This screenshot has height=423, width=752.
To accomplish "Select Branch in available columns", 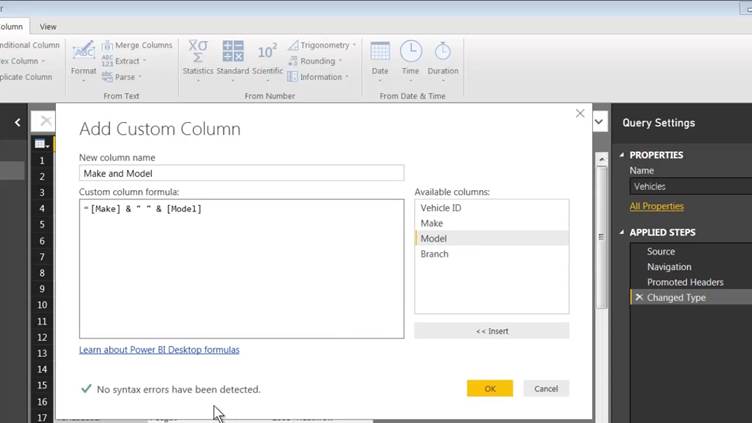I will tap(492, 254).
